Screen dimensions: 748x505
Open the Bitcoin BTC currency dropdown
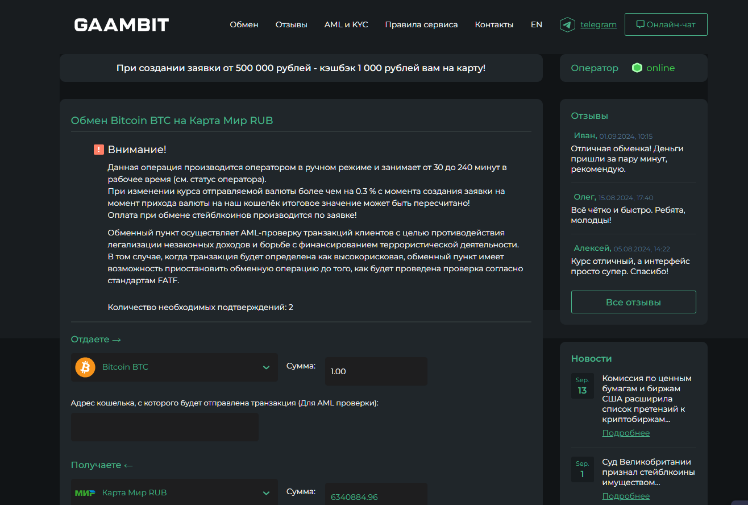pyautogui.click(x=174, y=367)
